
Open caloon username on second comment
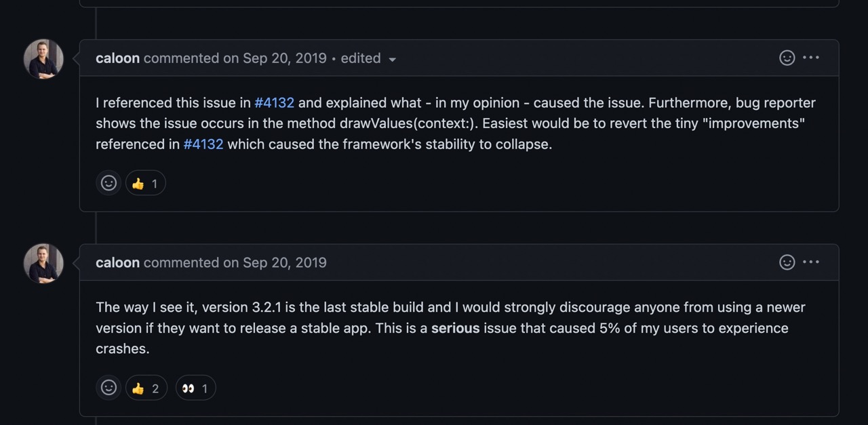[117, 263]
